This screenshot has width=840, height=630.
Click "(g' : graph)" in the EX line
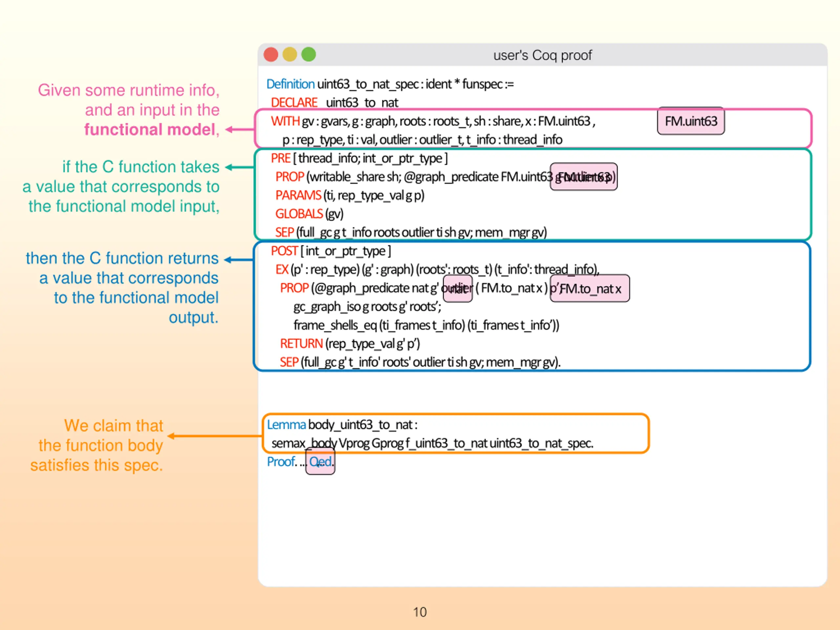(388, 269)
